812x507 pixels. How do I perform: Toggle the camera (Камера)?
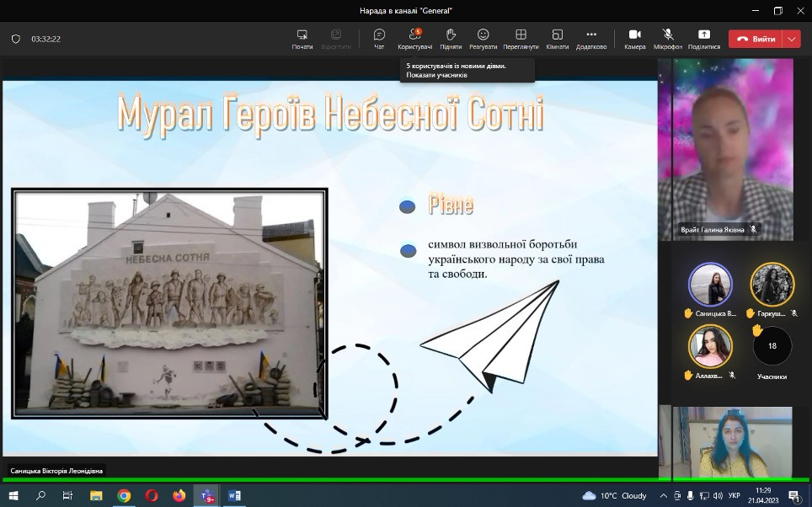(634, 39)
